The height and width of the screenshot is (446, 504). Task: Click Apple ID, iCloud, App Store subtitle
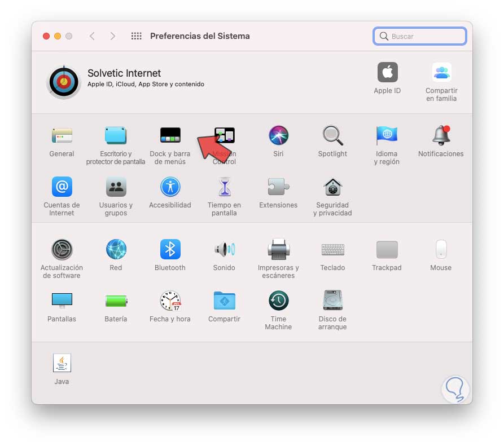146,84
